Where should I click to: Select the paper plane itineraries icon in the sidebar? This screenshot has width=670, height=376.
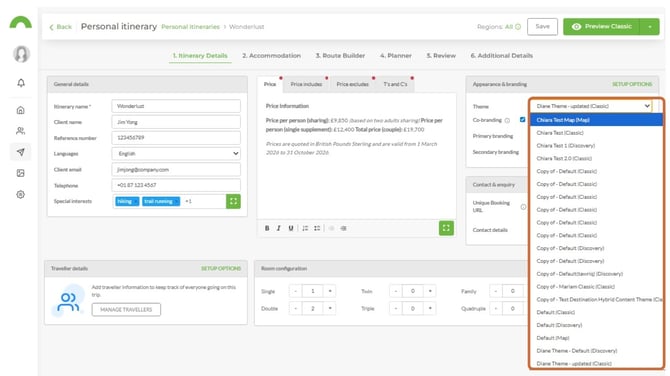click(x=21, y=152)
